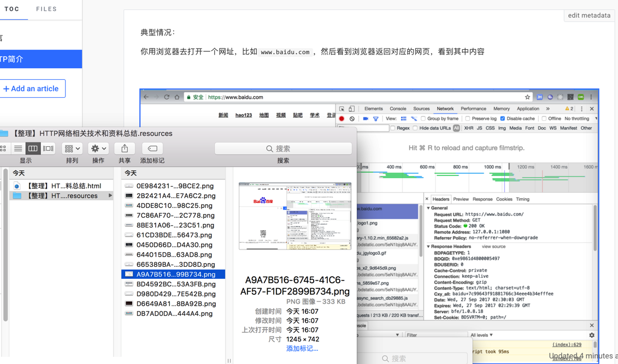Toggle network filter funnel icon
The width and height of the screenshot is (618, 364).
point(375,118)
